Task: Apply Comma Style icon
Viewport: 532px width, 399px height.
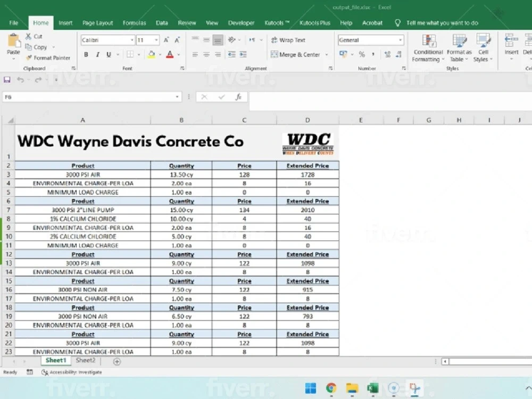Action: [373, 54]
